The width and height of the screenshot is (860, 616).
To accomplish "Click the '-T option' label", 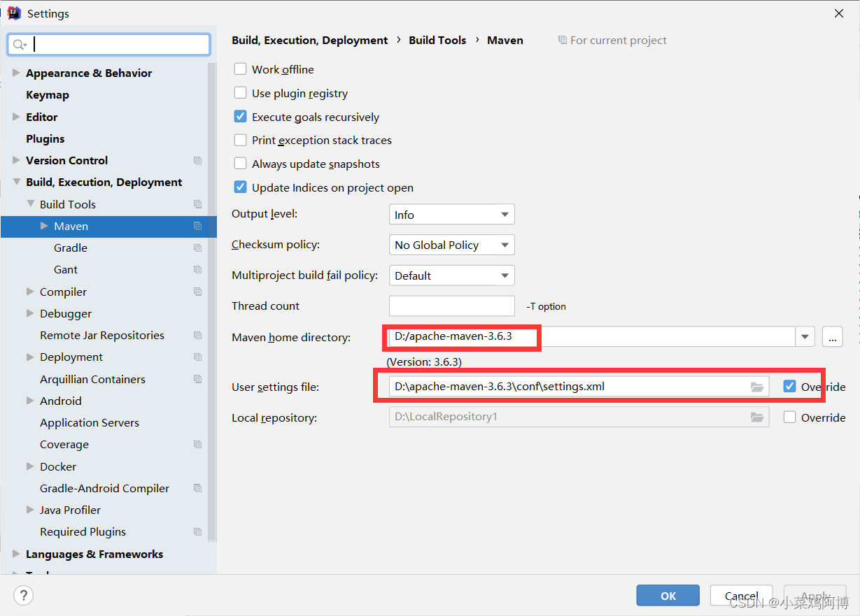I will click(x=546, y=306).
